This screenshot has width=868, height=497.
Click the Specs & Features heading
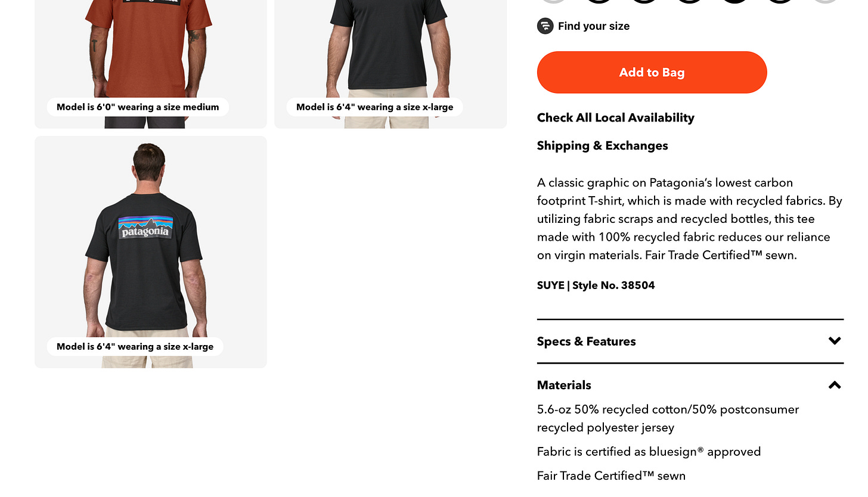(586, 341)
